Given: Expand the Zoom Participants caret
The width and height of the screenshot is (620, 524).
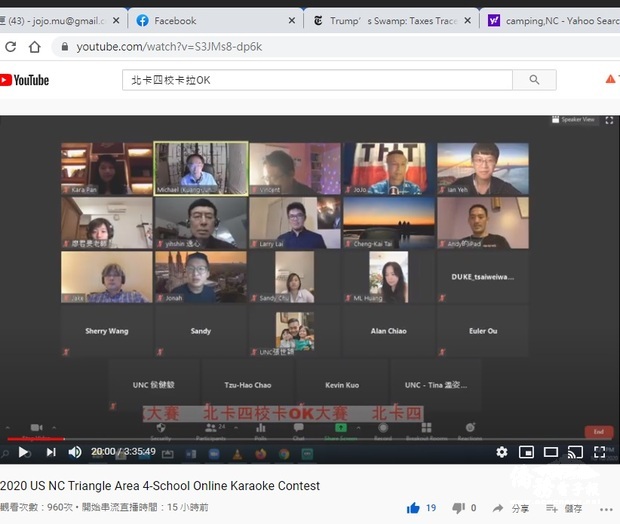Looking at the screenshot, I should pos(236,428).
